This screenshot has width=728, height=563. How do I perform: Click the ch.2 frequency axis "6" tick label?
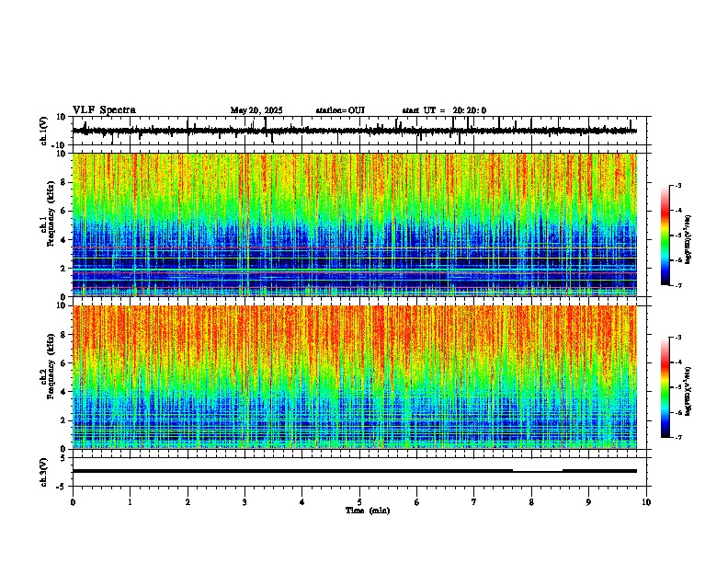(x=63, y=363)
